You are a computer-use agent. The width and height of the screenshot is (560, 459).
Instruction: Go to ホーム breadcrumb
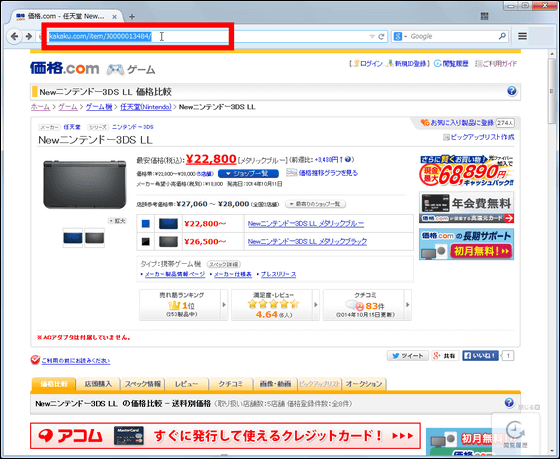pyautogui.click(x=40, y=107)
